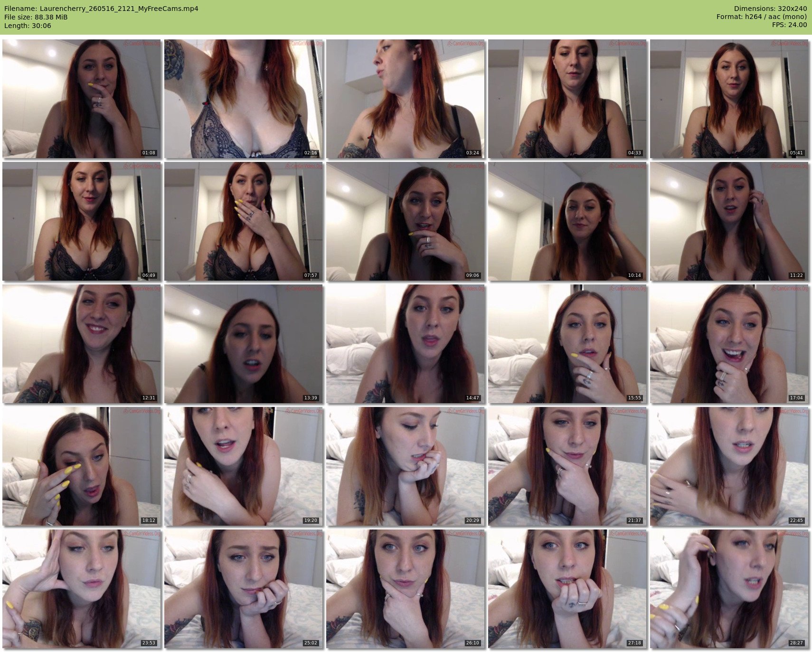The width and height of the screenshot is (812, 652).
Task: Click the Dimensions 320x240 text
Action: [770, 9]
